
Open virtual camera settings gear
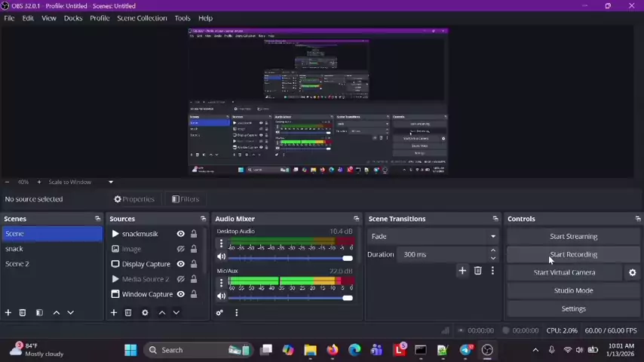pos(632,272)
